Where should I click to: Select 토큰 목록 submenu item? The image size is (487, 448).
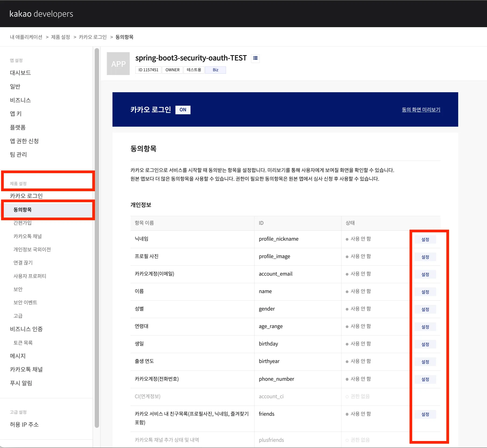(23, 343)
